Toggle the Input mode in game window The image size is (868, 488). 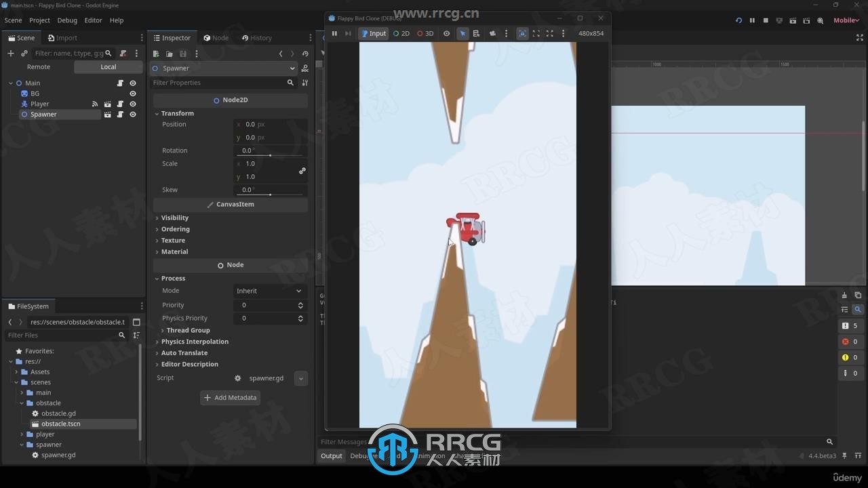[x=374, y=33]
